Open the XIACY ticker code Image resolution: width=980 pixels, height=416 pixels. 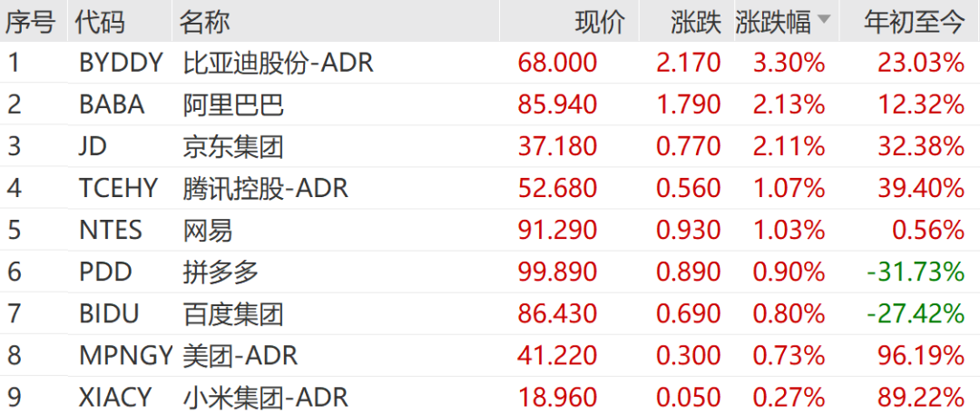(x=115, y=397)
